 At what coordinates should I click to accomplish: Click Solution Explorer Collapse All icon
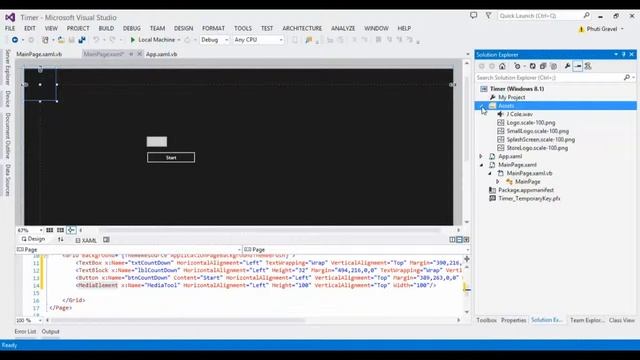point(543,66)
